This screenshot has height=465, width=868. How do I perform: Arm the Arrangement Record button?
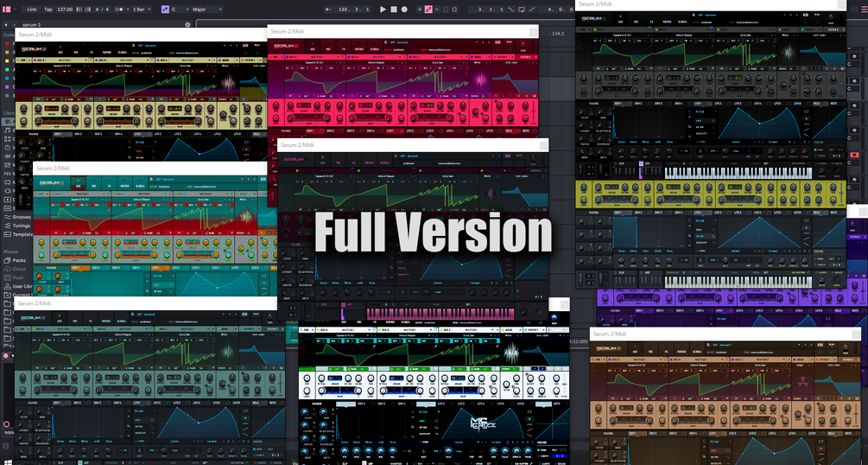click(x=404, y=10)
